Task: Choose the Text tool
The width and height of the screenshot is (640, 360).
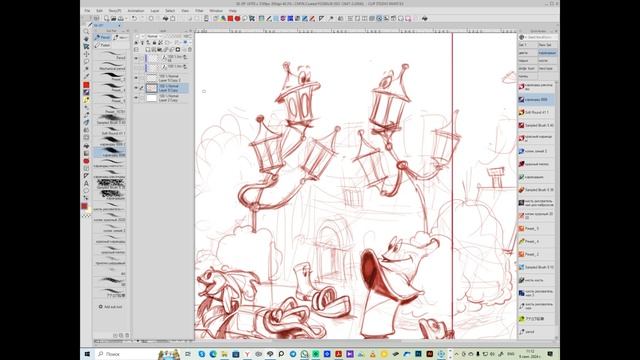Action: tap(86, 183)
